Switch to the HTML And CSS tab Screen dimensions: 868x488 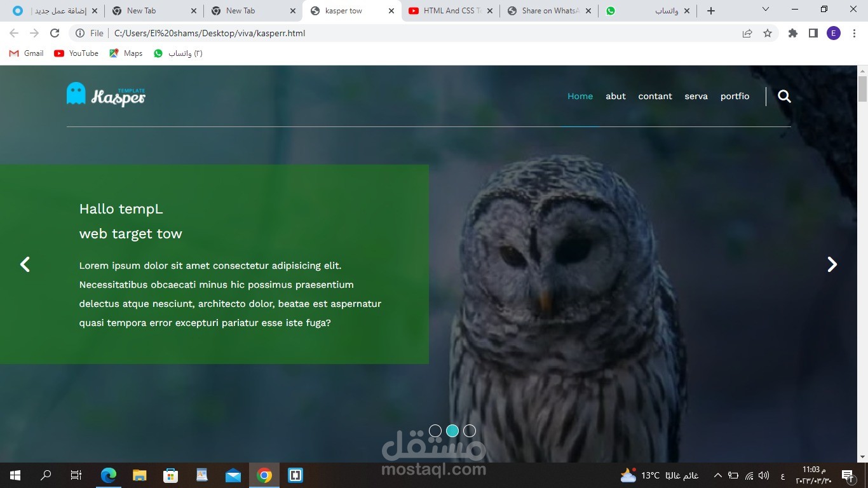pyautogui.click(x=449, y=10)
